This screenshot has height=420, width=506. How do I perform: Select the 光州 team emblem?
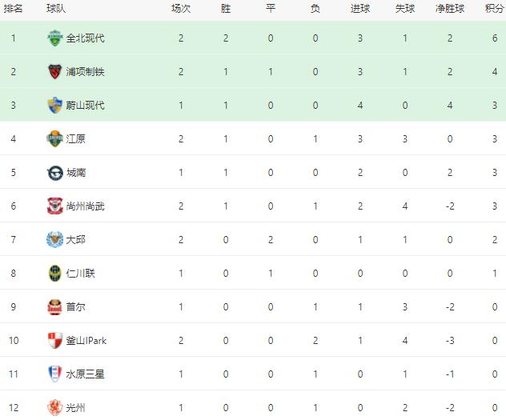pos(55,408)
